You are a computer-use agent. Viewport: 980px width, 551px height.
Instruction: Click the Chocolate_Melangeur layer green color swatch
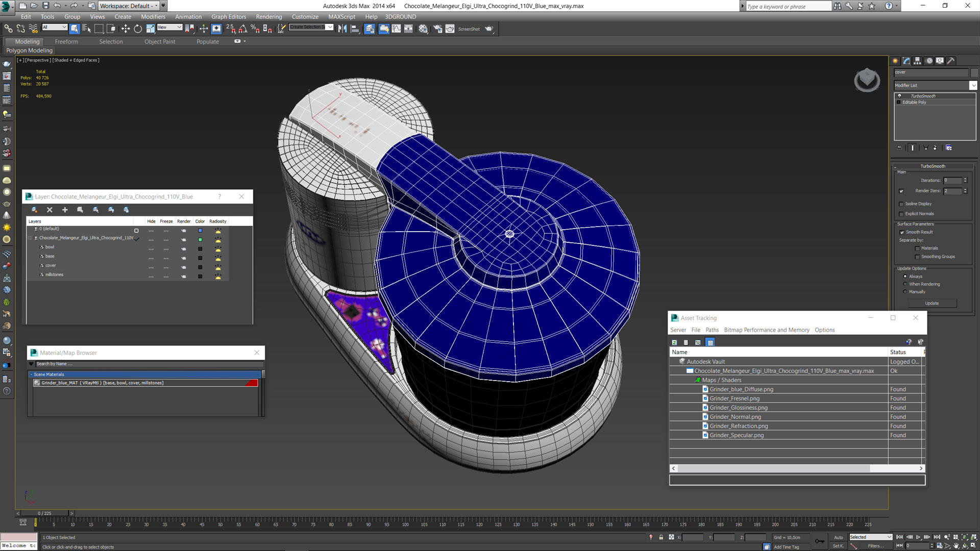point(200,240)
